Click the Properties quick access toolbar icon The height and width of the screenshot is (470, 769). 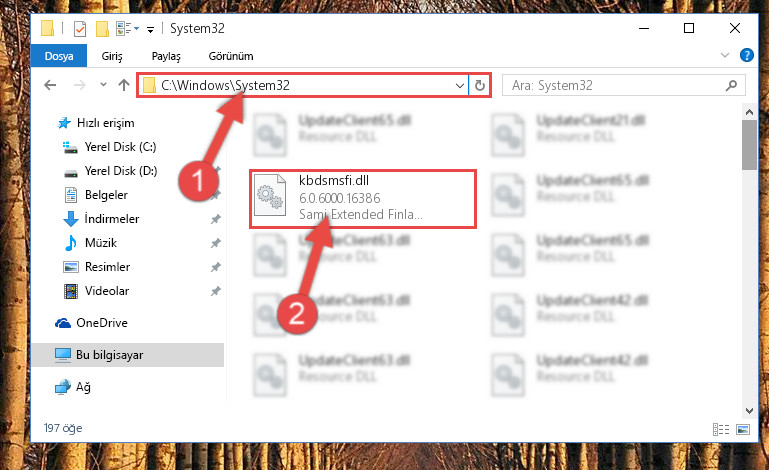(79, 29)
